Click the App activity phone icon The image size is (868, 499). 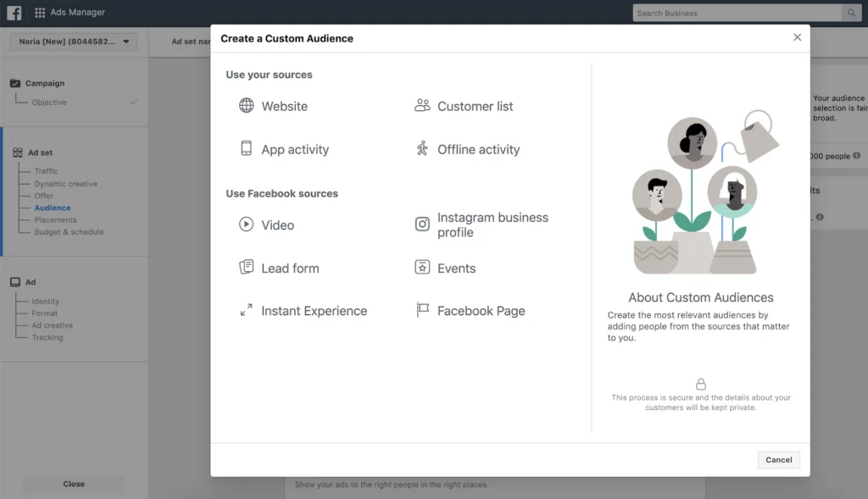coord(247,148)
